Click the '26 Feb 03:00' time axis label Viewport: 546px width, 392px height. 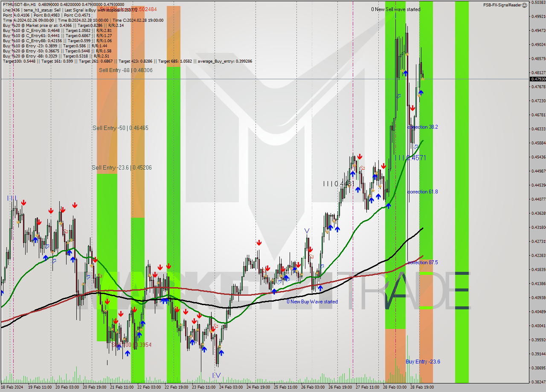(x=313, y=388)
